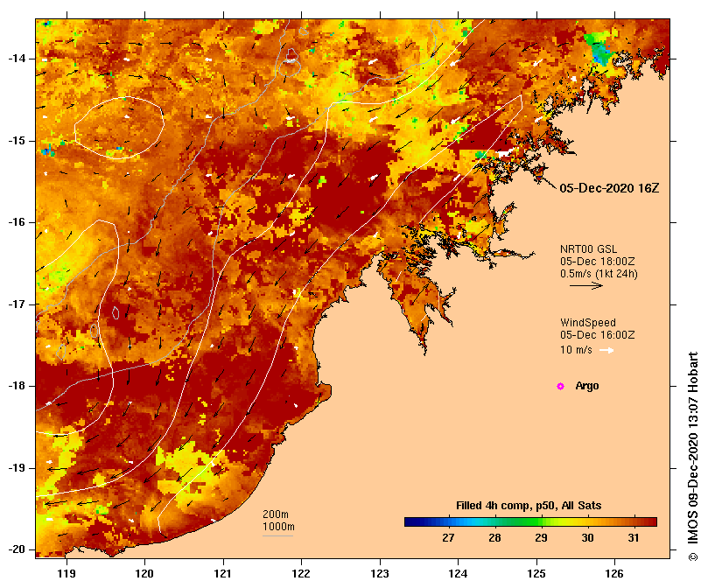Click the '05-Dec 16:00Z' wind time text

click(x=598, y=335)
